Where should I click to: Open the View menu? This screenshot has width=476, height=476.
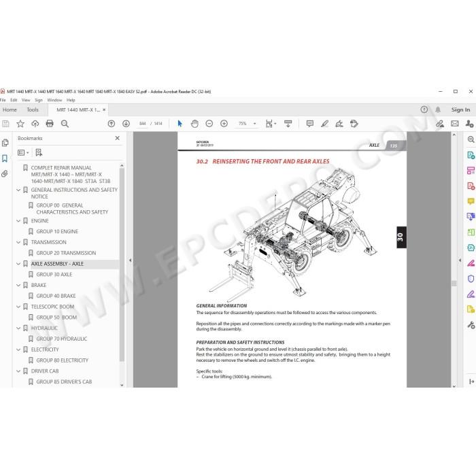[x=26, y=100]
